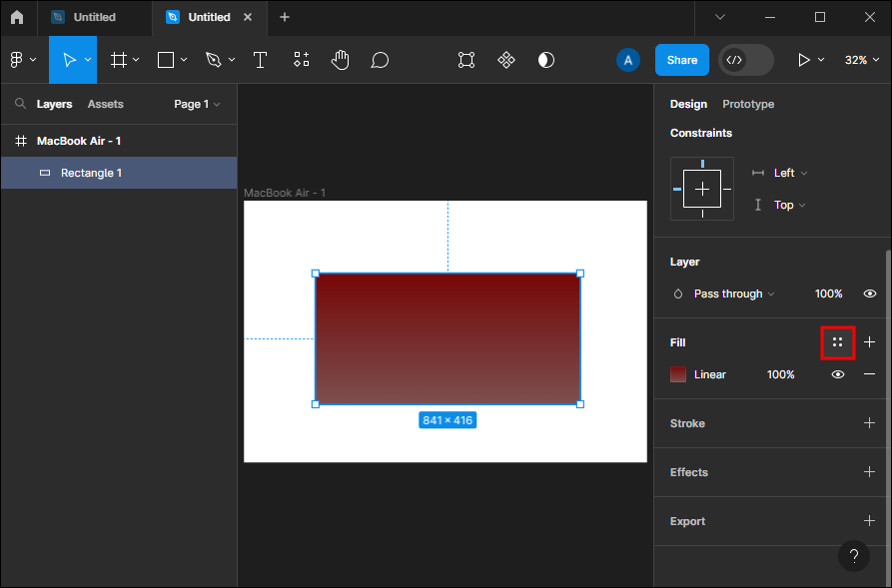This screenshot has width=892, height=588.
Task: Click the Share button
Action: pos(682,60)
